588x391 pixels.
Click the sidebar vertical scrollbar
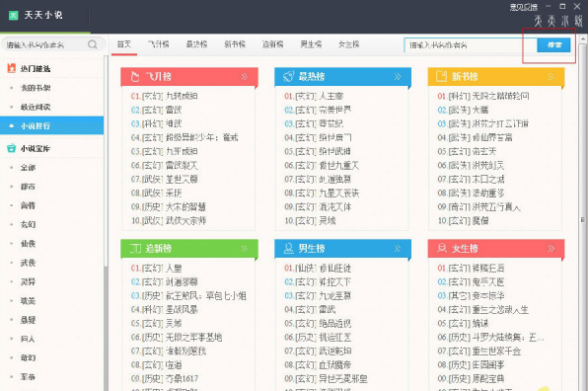[x=106, y=161]
